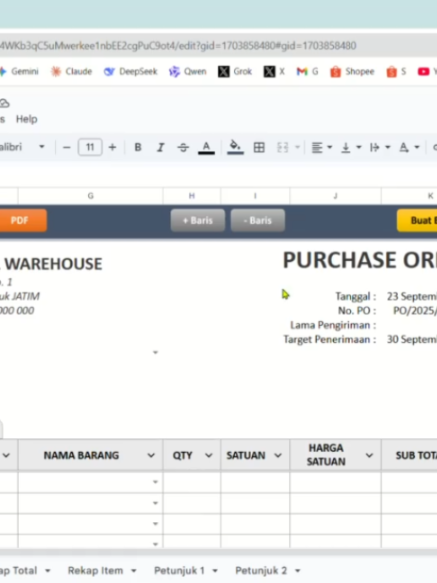The image size is (437, 583).
Task: Expand the merge cells options arrow
Action: pos(298,148)
